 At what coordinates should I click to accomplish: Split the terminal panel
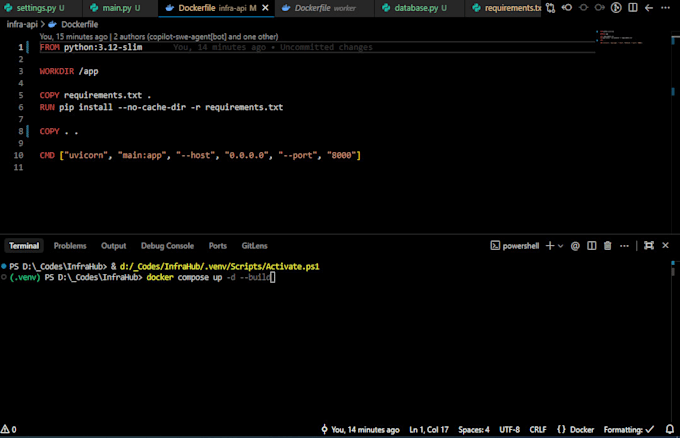[x=592, y=246]
